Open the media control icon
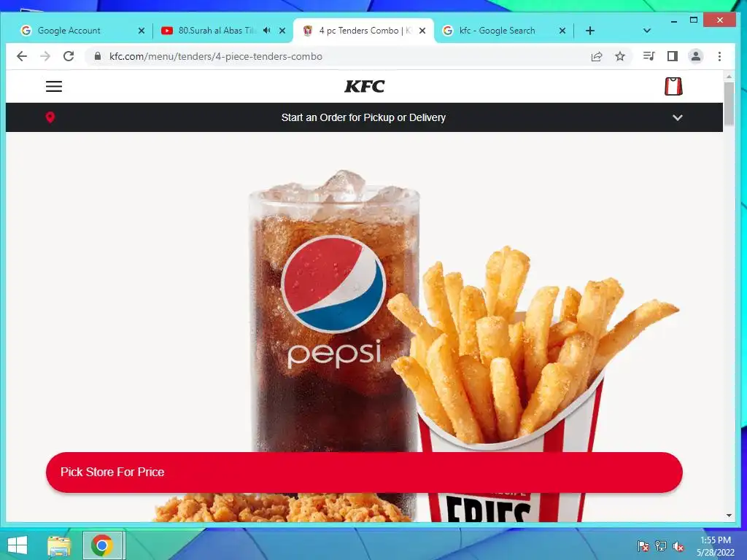This screenshot has height=560, width=747. click(x=649, y=56)
